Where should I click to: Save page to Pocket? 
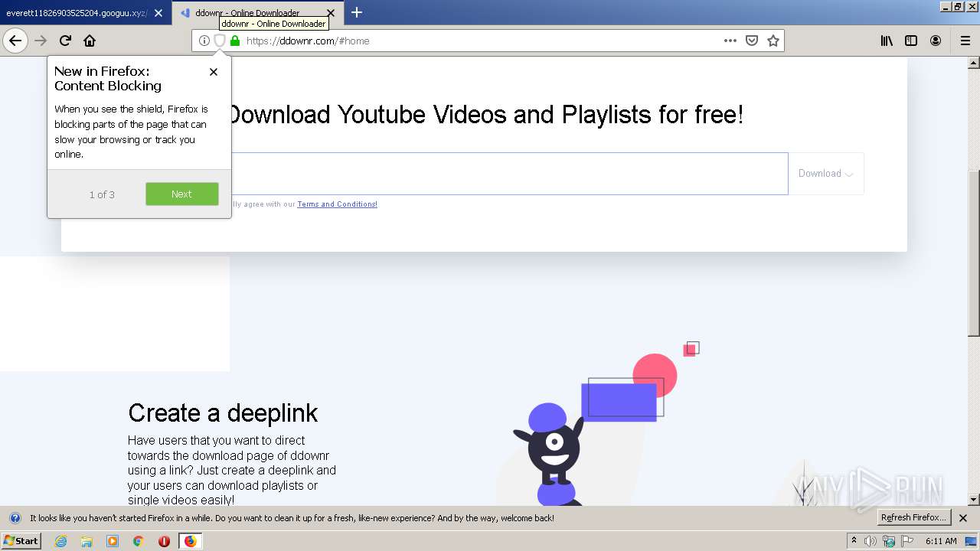[752, 41]
